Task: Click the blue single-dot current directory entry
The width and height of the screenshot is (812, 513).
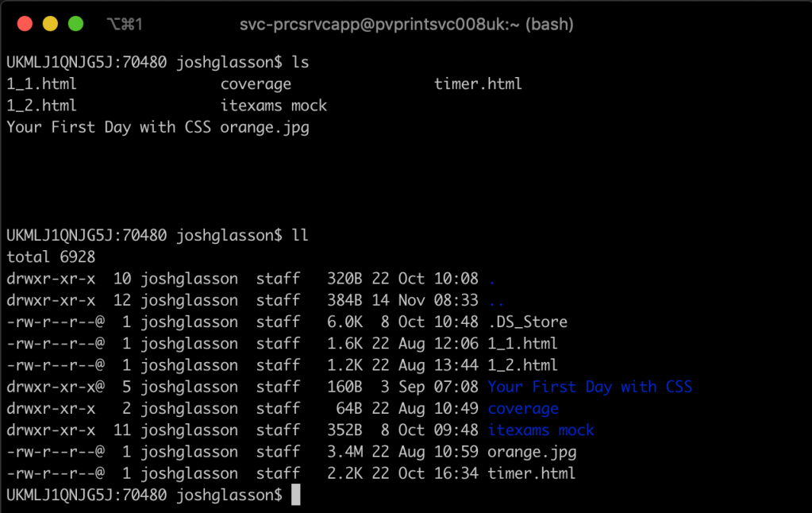Action: (x=492, y=280)
